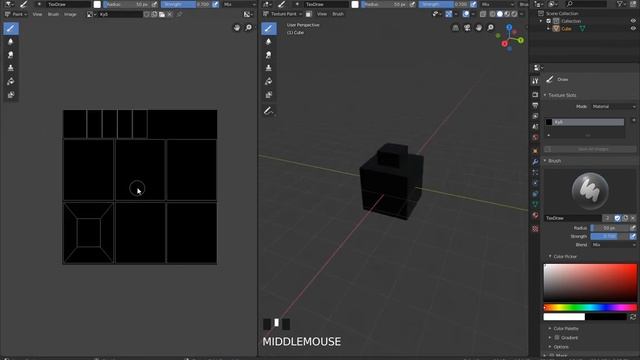Screen dimensions: 640x360
Task: Swap primary and secondary colors icon
Action: coord(633,317)
